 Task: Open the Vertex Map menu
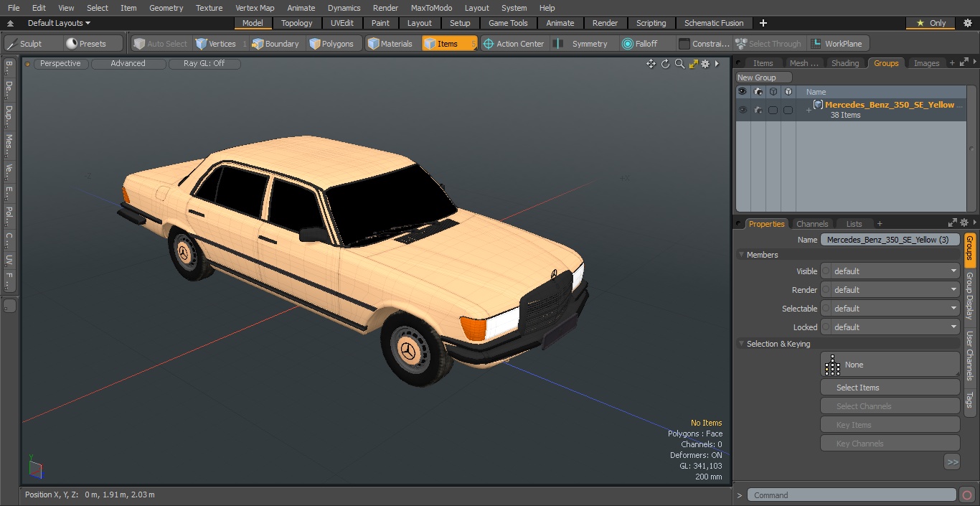(x=255, y=8)
